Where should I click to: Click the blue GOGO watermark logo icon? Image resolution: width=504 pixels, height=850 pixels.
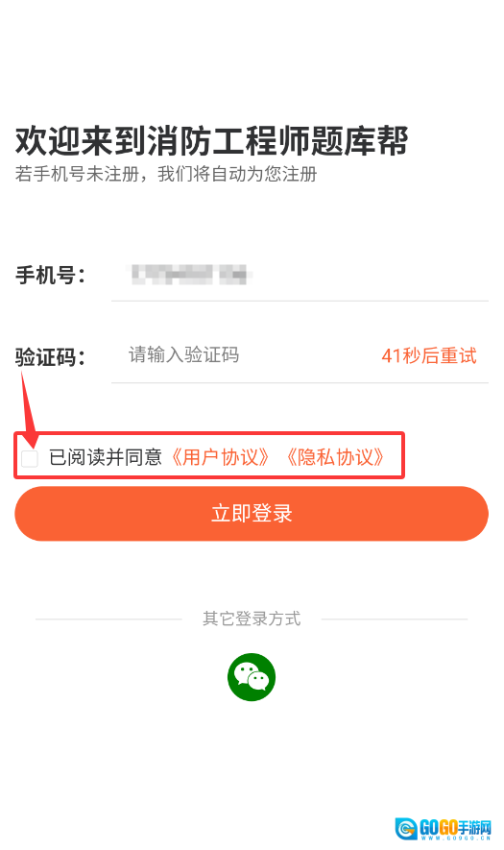[x=406, y=828]
